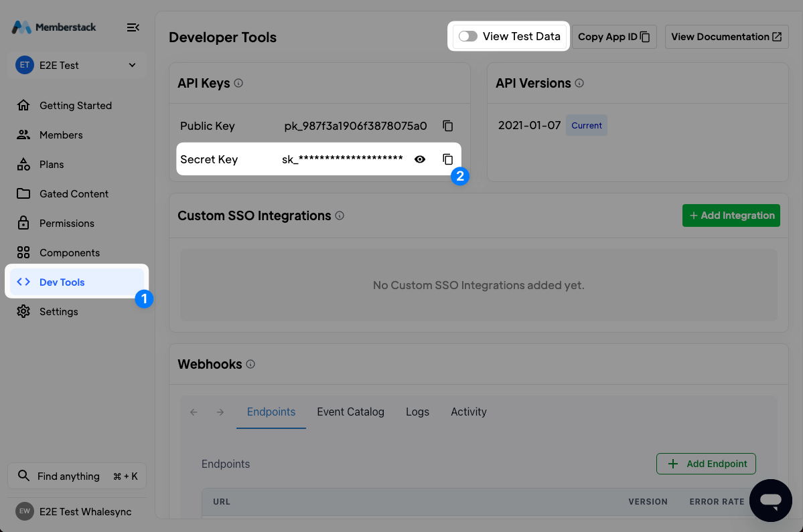
Task: Click the Add Endpoint button
Action: 706,464
